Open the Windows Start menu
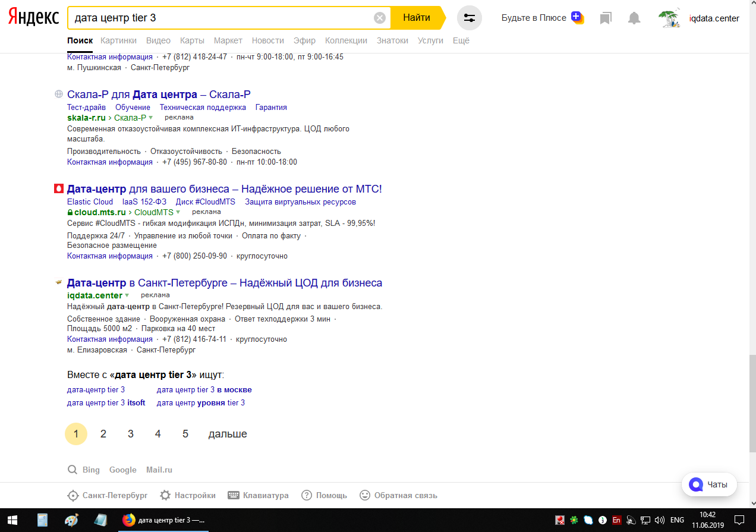Image resolution: width=756 pixels, height=532 pixels. pos(12,520)
